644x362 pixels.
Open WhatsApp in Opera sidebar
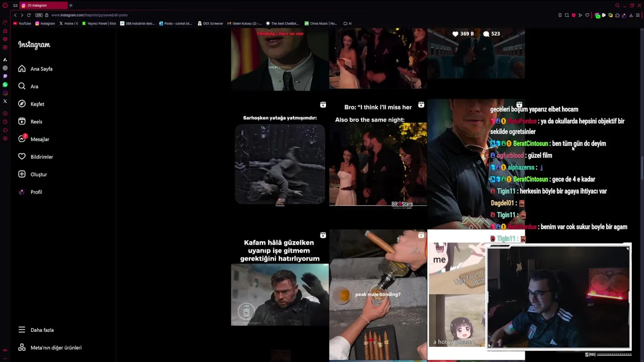(x=5, y=84)
